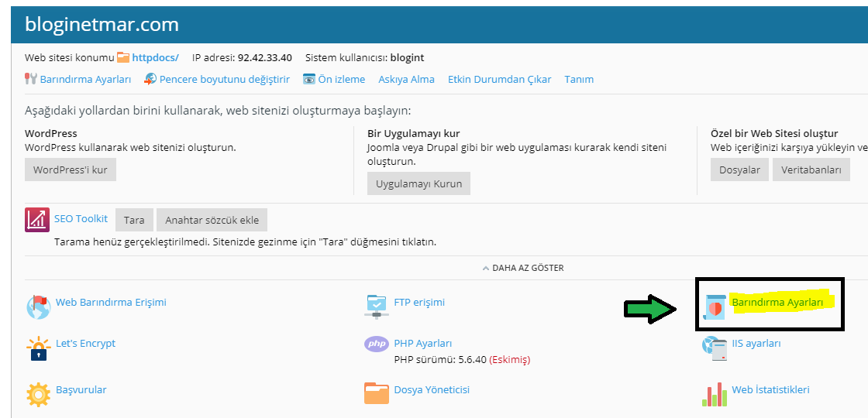The image size is (868, 418).
Task: Open the Dosya Yöneticisi link
Action: [432, 390]
